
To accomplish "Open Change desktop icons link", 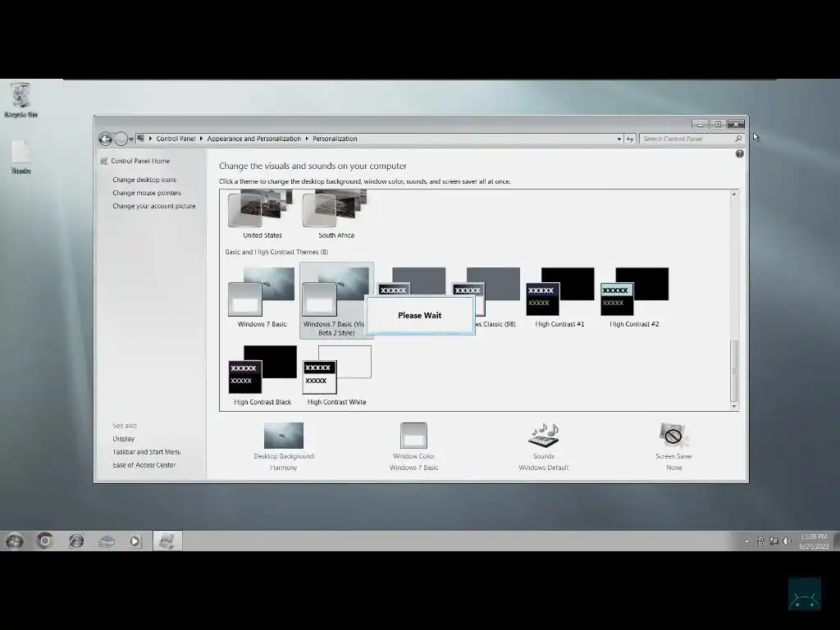I will tap(144, 180).
